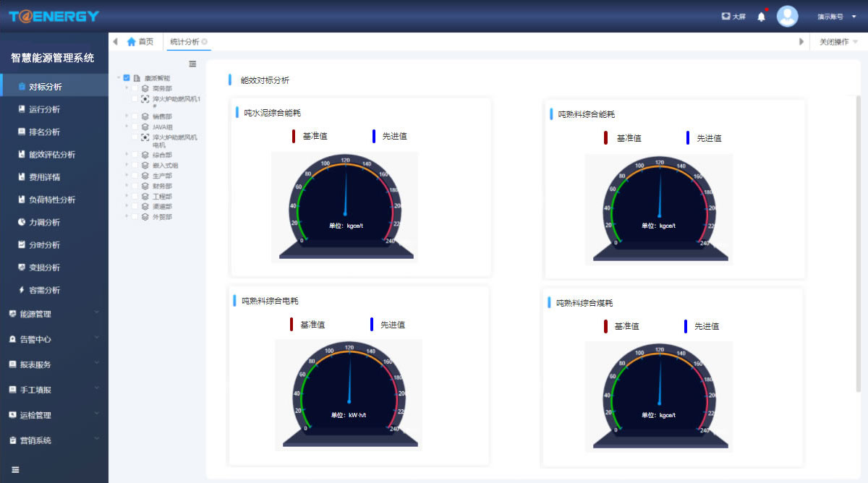Click the notification bell icon
The width and height of the screenshot is (868, 483).
click(761, 17)
